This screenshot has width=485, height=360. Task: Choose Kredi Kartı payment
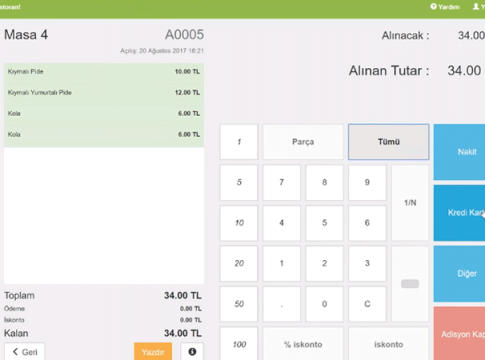pos(459,213)
